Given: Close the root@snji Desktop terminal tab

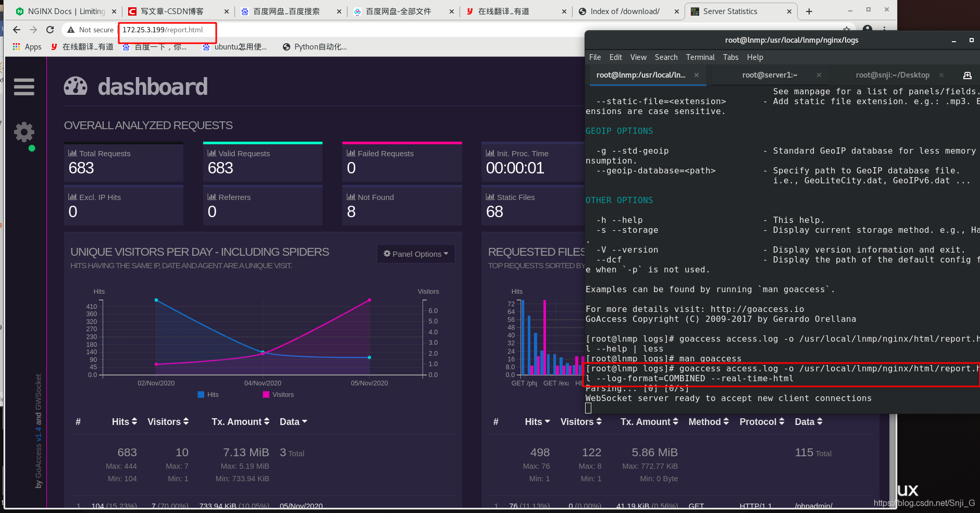Looking at the screenshot, I should pos(941,75).
